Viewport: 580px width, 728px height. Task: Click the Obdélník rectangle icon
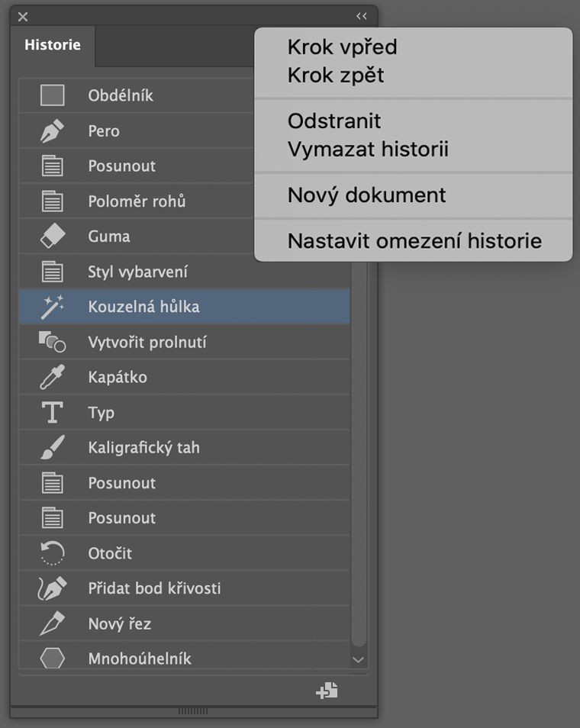(x=52, y=95)
